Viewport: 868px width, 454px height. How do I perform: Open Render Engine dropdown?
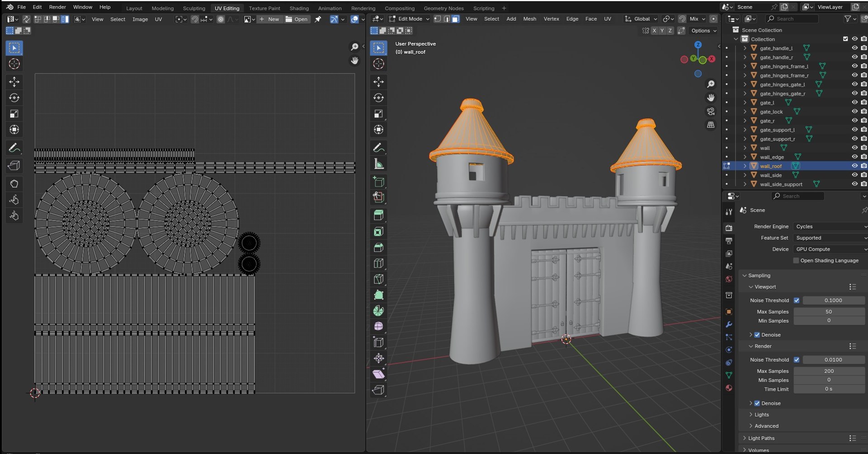(x=830, y=227)
